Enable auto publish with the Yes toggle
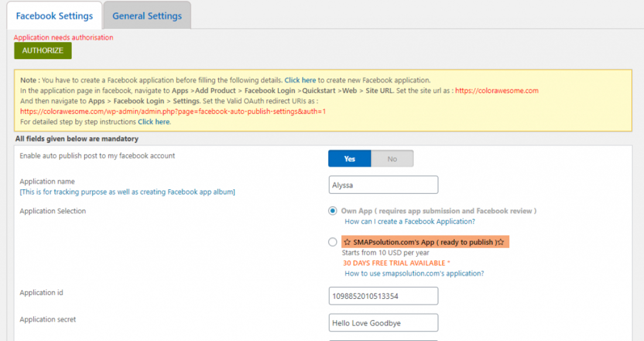The width and height of the screenshot is (644, 341). click(350, 159)
